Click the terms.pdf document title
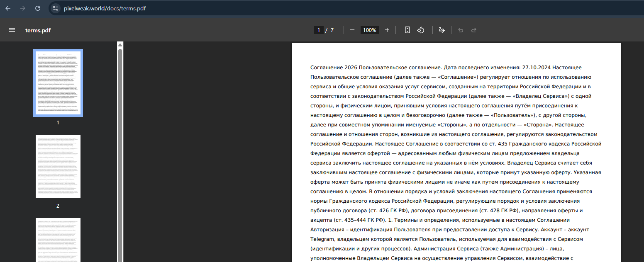The image size is (644, 262). tap(38, 30)
